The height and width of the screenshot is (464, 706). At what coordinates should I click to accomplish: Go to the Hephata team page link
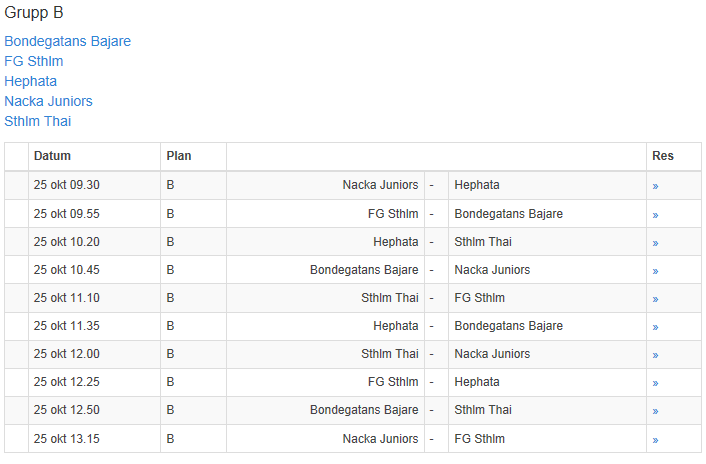coord(30,81)
